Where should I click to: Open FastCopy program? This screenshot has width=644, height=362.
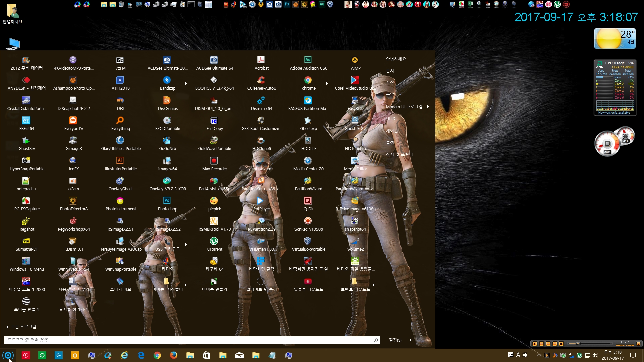[x=214, y=124]
